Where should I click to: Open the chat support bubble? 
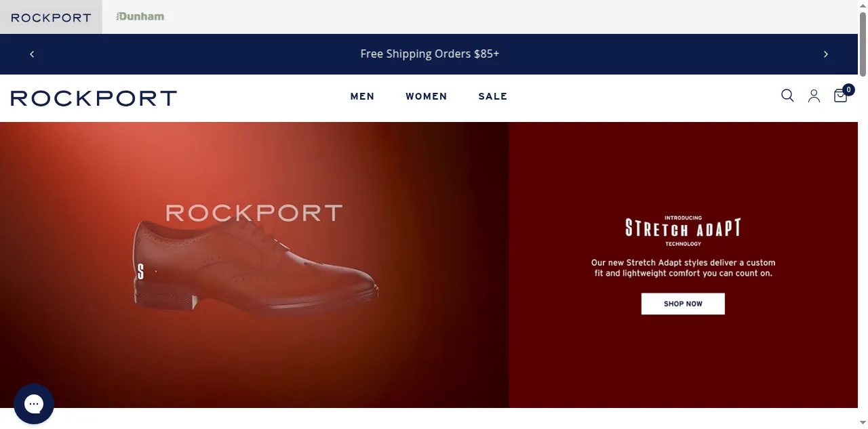pos(34,404)
